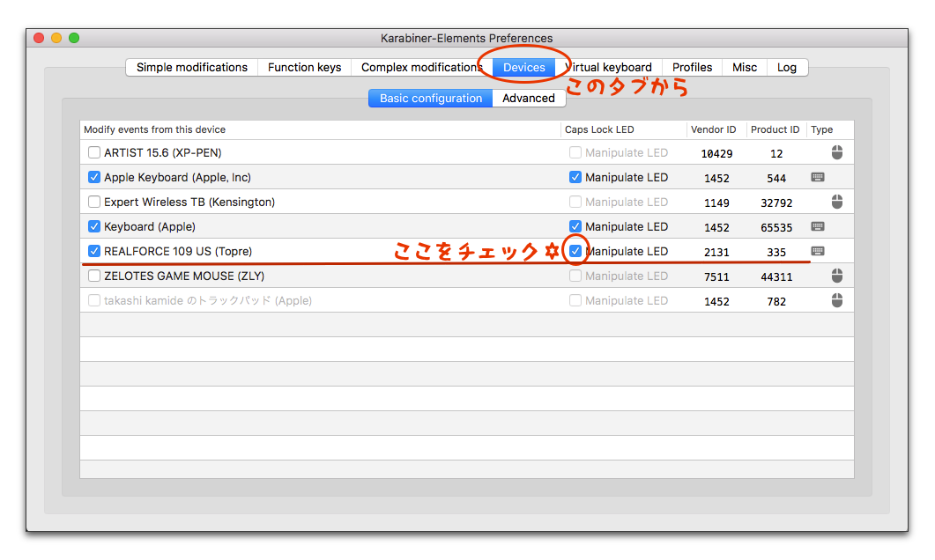935x560 pixels.
Task: Toggle Manipulate LED for Keyboard (Apple)
Action: coord(575,226)
